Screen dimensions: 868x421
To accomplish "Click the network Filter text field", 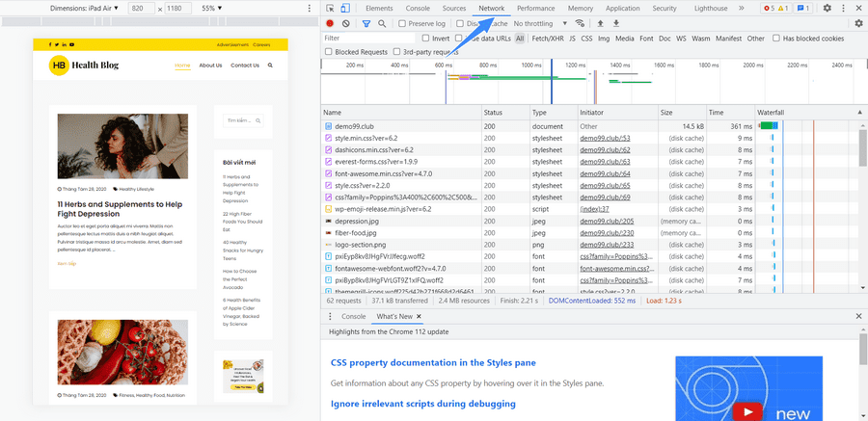I will point(368,39).
